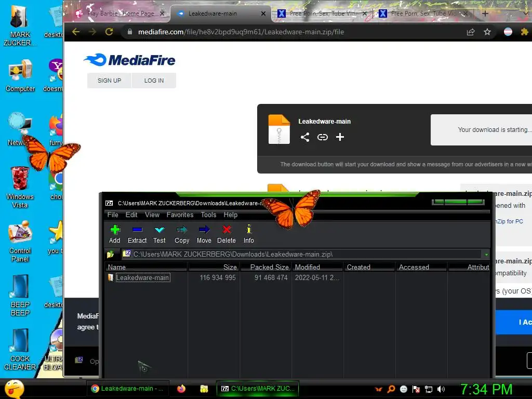
Task: Close the Leakedware-main browser tab
Action: tap(263, 14)
